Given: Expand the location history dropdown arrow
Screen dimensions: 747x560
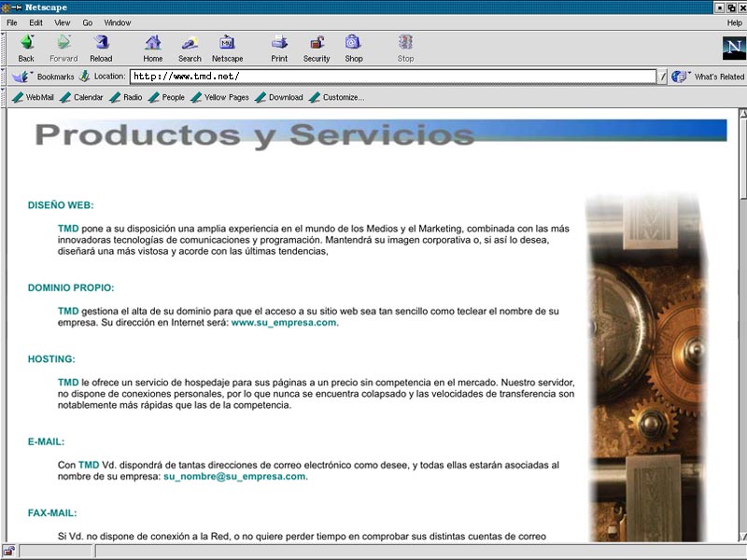Looking at the screenshot, I should click(662, 77).
